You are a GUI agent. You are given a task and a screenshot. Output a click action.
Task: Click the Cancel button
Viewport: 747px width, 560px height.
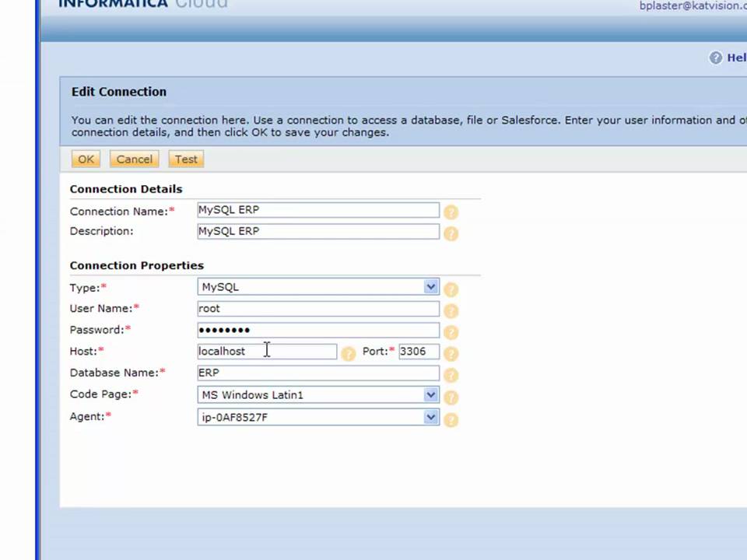[x=135, y=159]
